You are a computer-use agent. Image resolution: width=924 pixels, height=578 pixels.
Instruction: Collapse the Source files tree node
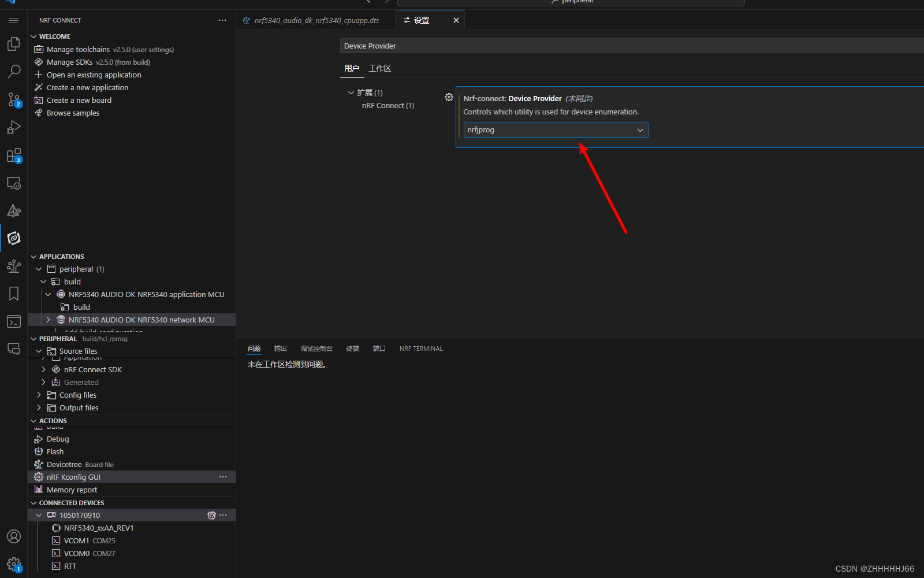(x=39, y=351)
